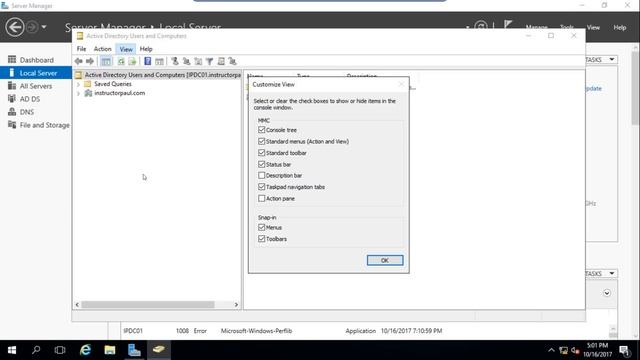
Task: Click right arrow of tree horizontal scrollbar
Action: click(x=236, y=304)
